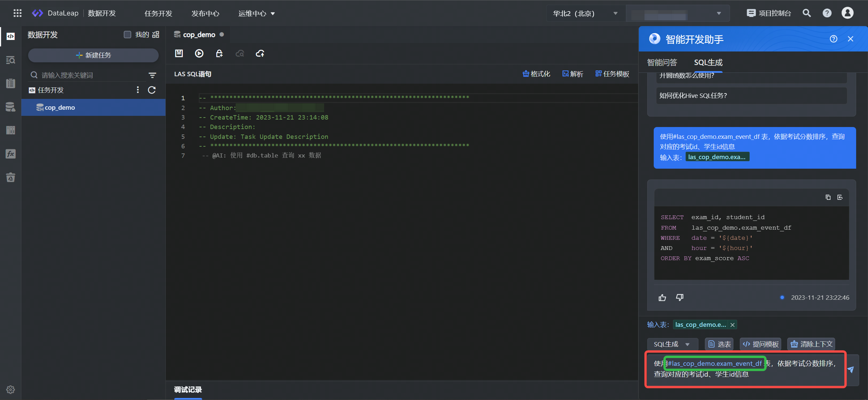The width and height of the screenshot is (868, 400).
Task: Open settings gear at sidebar bottom
Action: [x=11, y=390]
